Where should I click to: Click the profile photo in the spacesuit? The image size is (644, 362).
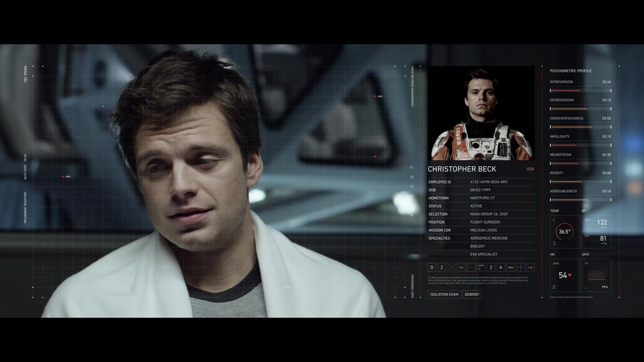tap(480, 113)
